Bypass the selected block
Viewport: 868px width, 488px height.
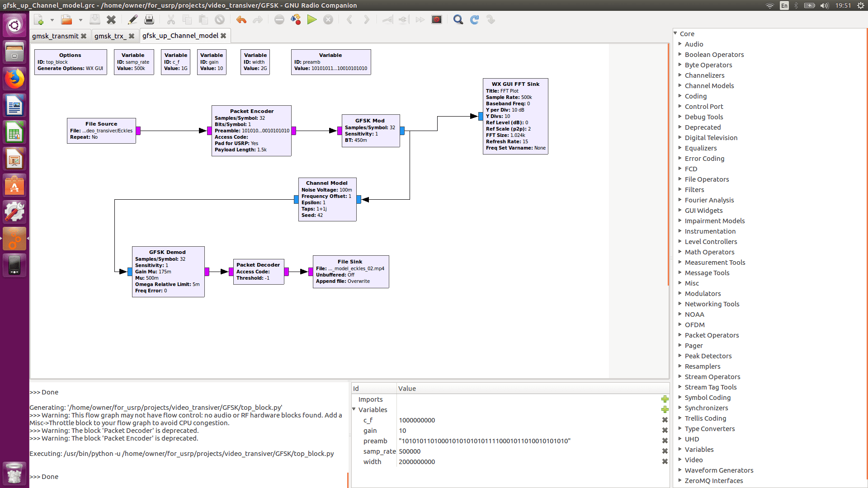[420, 20]
